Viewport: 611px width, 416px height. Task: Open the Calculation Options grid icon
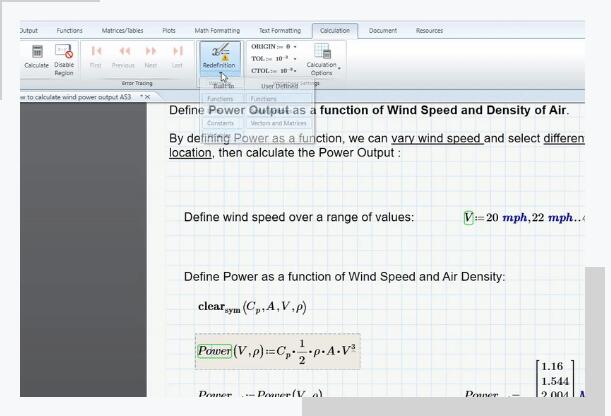(x=322, y=51)
